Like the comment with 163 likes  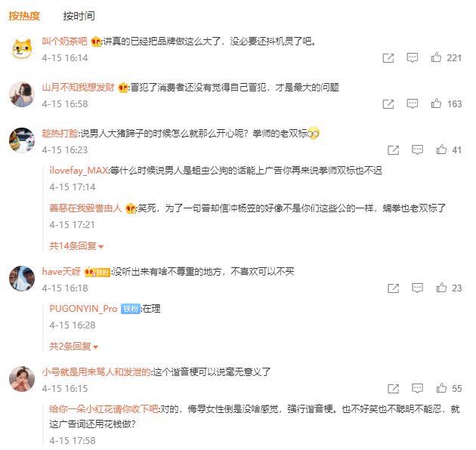(436, 103)
